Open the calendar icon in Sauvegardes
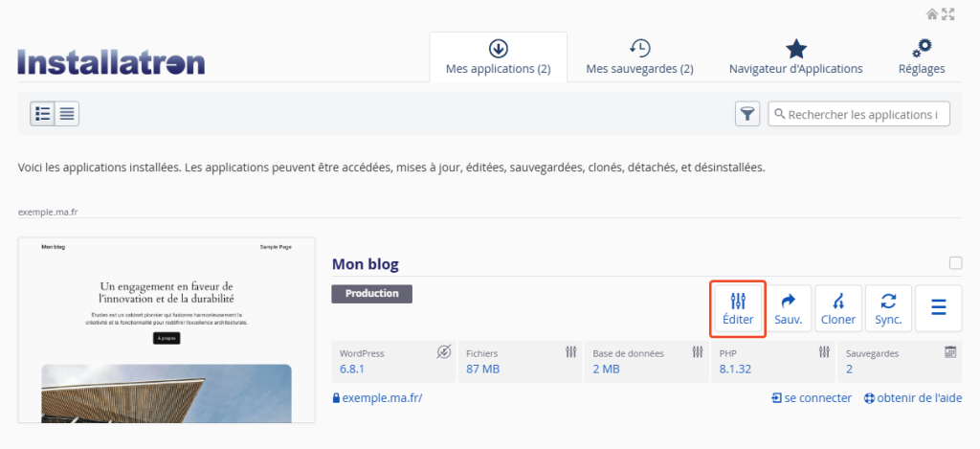Image resolution: width=980 pixels, height=449 pixels. (950, 352)
